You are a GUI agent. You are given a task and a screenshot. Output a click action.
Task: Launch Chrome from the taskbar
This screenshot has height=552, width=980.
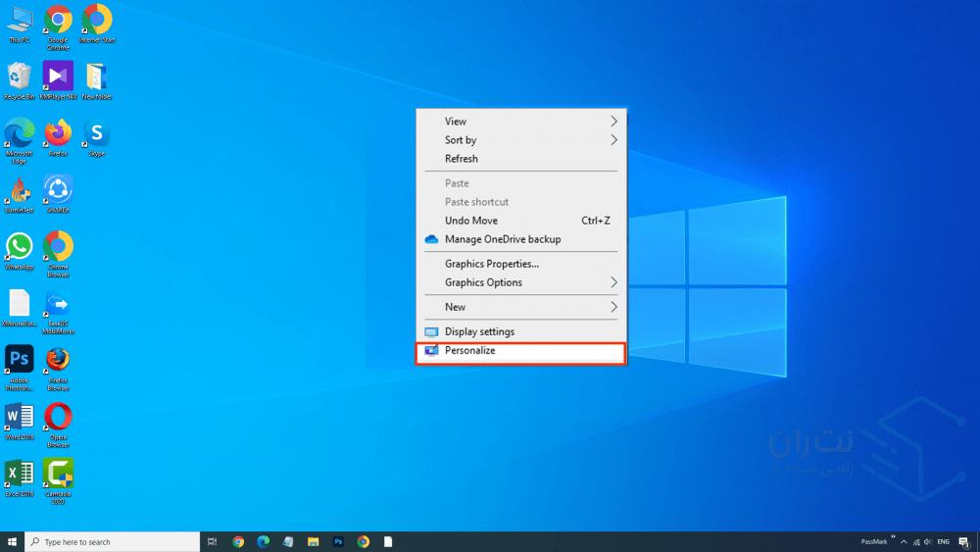tap(238, 542)
